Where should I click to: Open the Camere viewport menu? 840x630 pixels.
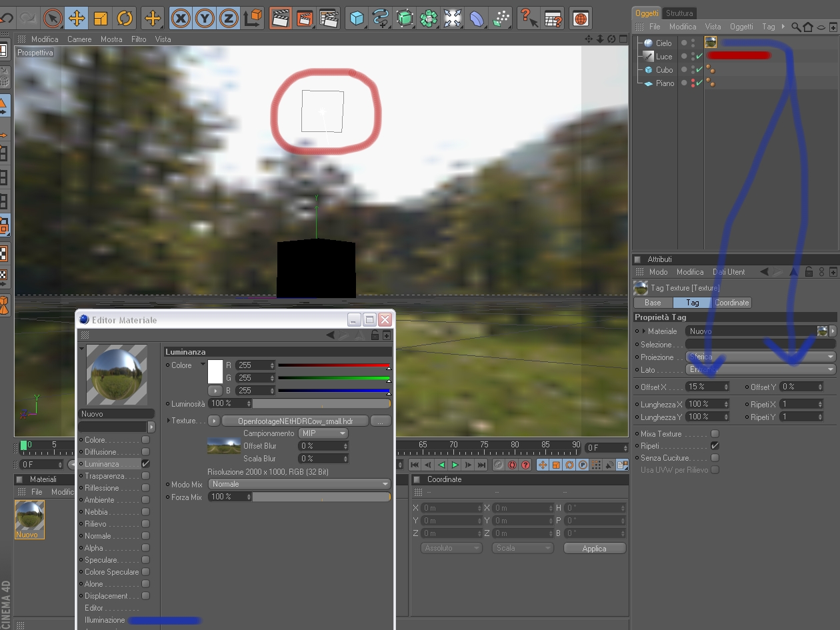(x=79, y=39)
